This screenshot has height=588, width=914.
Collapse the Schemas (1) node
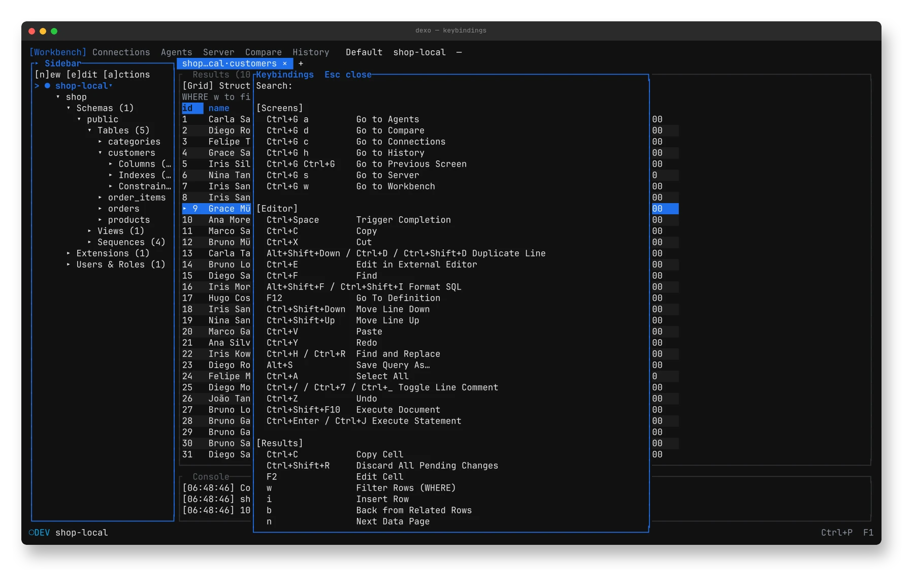pyautogui.click(x=69, y=108)
